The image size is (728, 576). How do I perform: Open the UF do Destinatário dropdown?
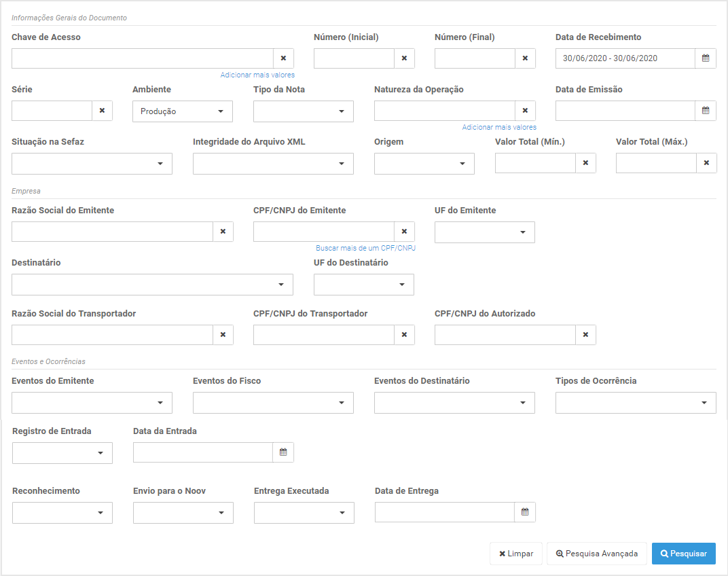coord(363,285)
